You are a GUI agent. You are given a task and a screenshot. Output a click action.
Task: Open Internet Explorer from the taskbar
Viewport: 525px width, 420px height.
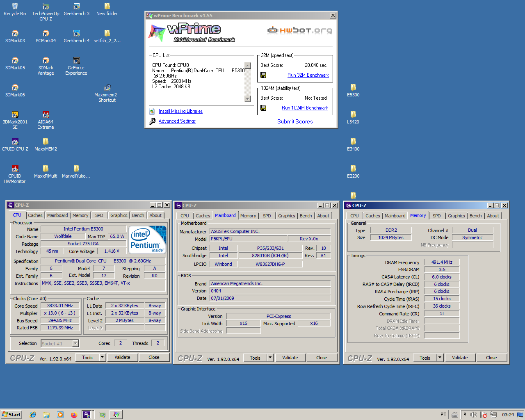[x=33, y=415]
